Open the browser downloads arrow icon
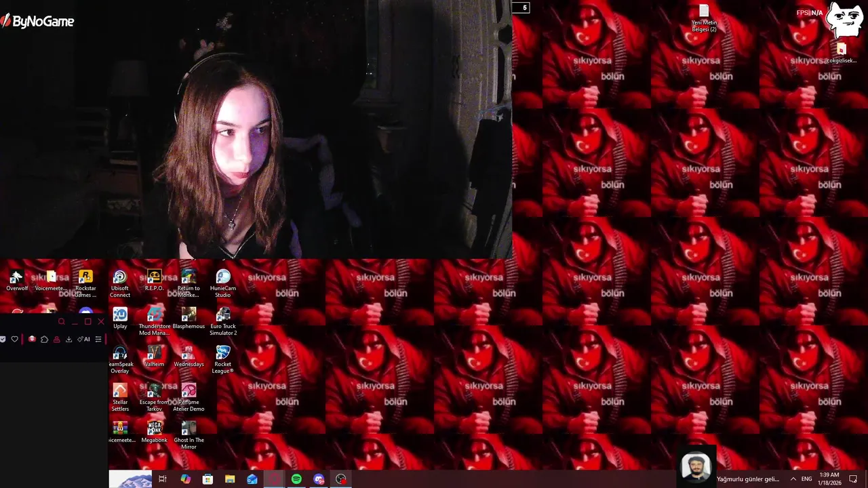Viewport: 868px width, 488px height. tap(68, 339)
